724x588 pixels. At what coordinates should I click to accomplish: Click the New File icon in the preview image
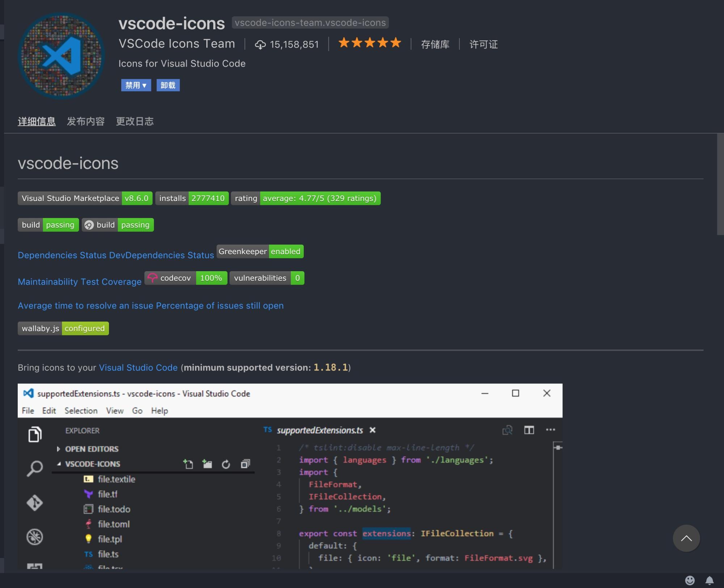click(188, 464)
